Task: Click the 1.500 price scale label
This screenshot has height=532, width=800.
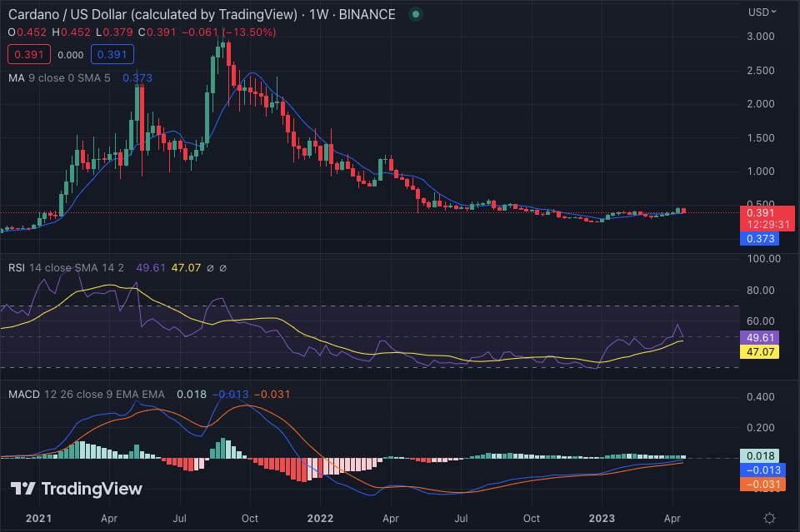Action: coord(761,137)
